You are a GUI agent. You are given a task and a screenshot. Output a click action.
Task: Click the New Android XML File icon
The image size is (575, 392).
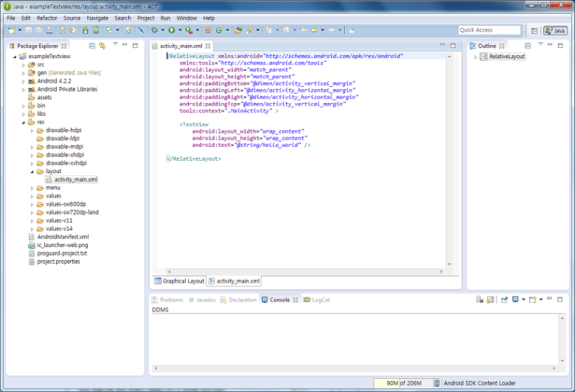click(128, 30)
